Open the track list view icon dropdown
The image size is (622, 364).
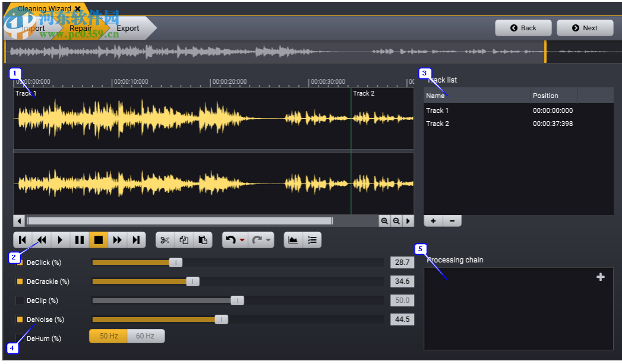tap(312, 240)
